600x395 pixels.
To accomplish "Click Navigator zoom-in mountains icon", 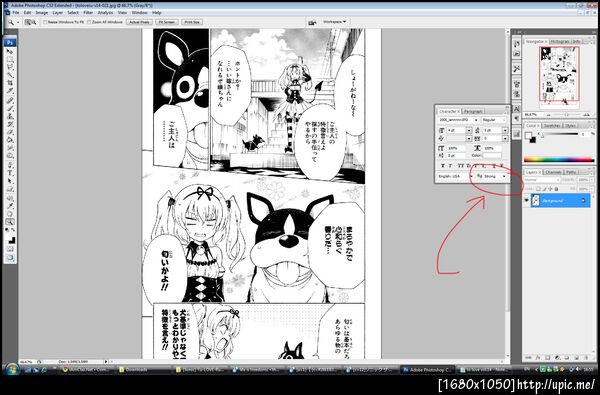I will pyautogui.click(x=587, y=114).
